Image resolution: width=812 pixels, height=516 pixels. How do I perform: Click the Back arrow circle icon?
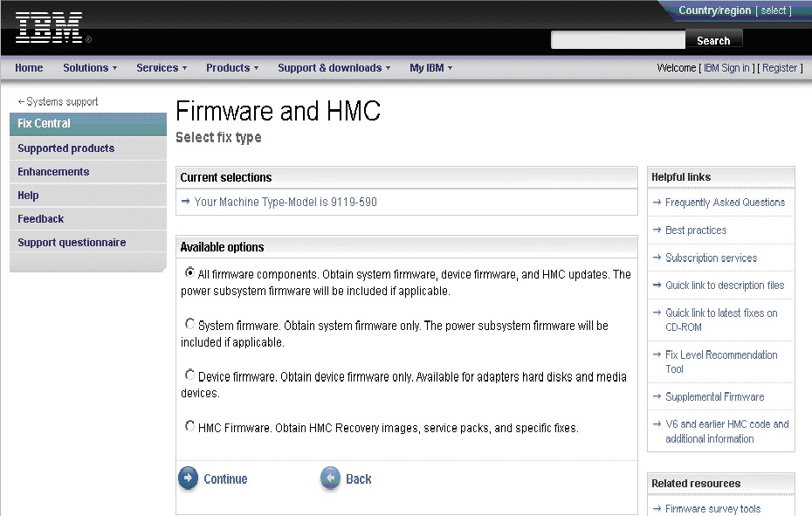click(x=330, y=478)
